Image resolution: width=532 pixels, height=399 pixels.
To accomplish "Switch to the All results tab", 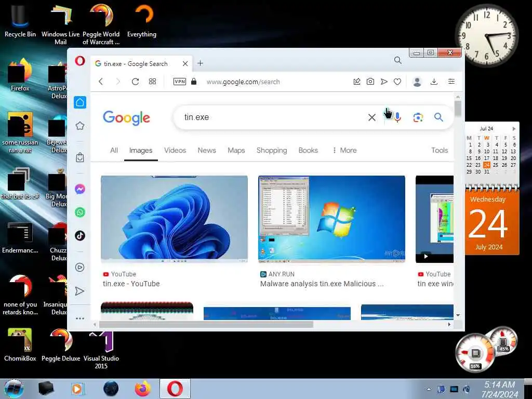I will (x=114, y=150).
